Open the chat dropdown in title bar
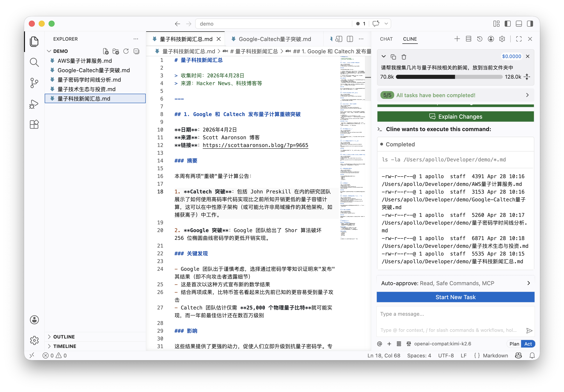This screenshot has height=392, width=564. point(386,24)
